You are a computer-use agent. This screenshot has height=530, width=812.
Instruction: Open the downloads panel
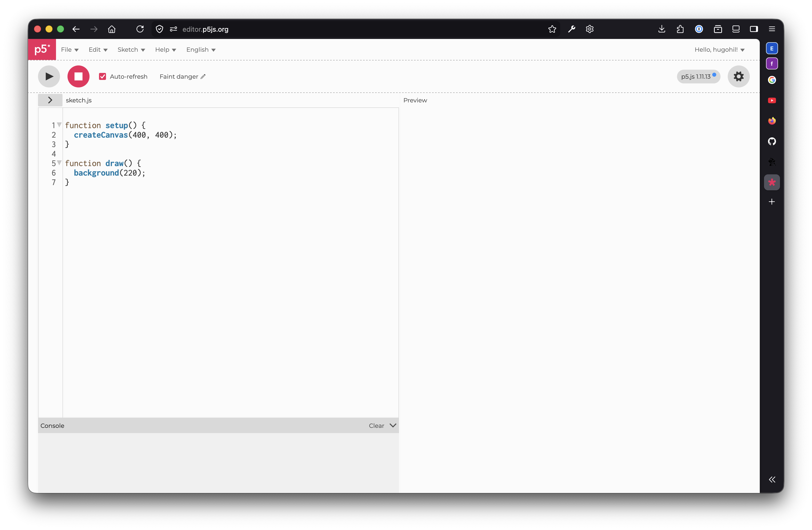tap(661, 29)
